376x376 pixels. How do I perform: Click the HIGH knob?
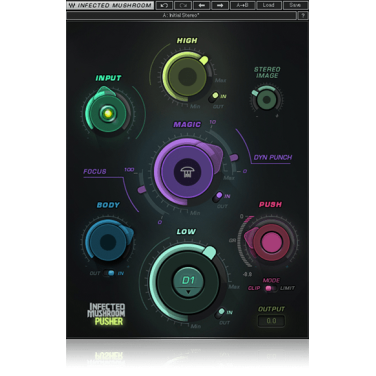(187, 76)
